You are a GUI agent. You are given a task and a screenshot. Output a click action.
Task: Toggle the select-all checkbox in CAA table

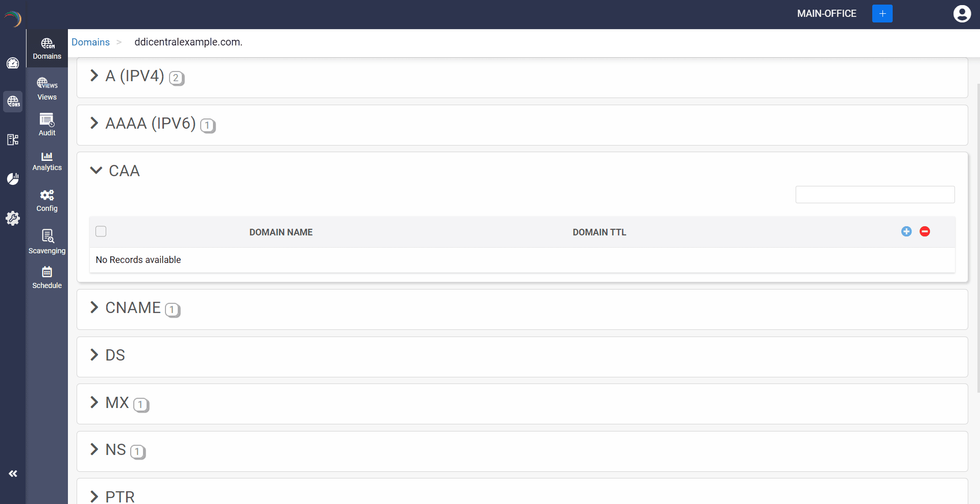[101, 231]
